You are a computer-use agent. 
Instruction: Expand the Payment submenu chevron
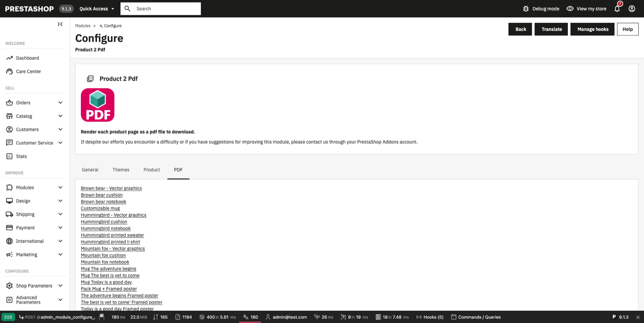point(60,228)
